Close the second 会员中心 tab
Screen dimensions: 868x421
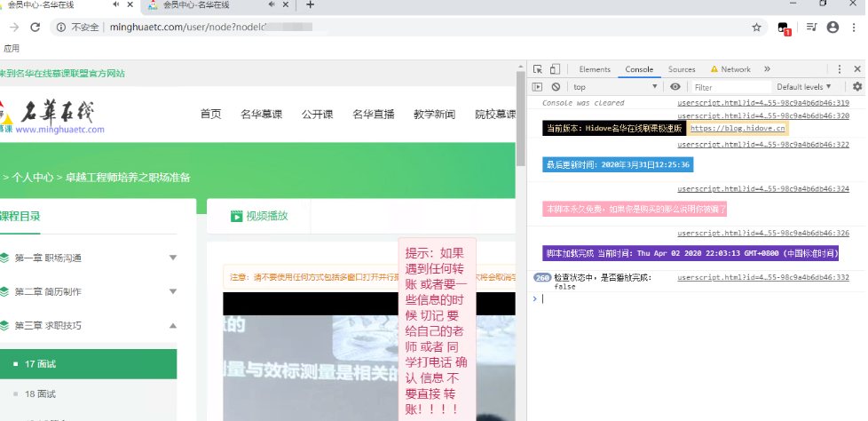point(286,4)
